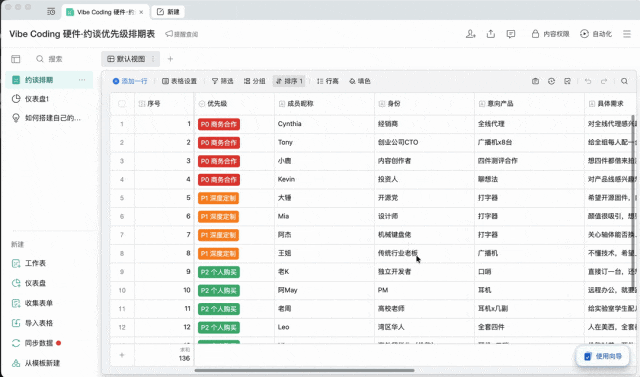Click the plus icon in the table footer
Viewport: 640px width, 377px height.
pos(122,355)
